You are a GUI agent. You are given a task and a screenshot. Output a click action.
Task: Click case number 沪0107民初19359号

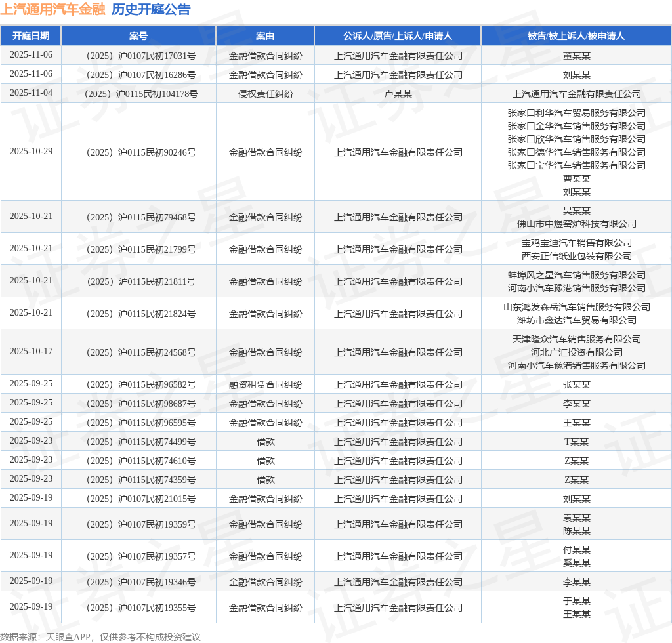tap(141, 524)
